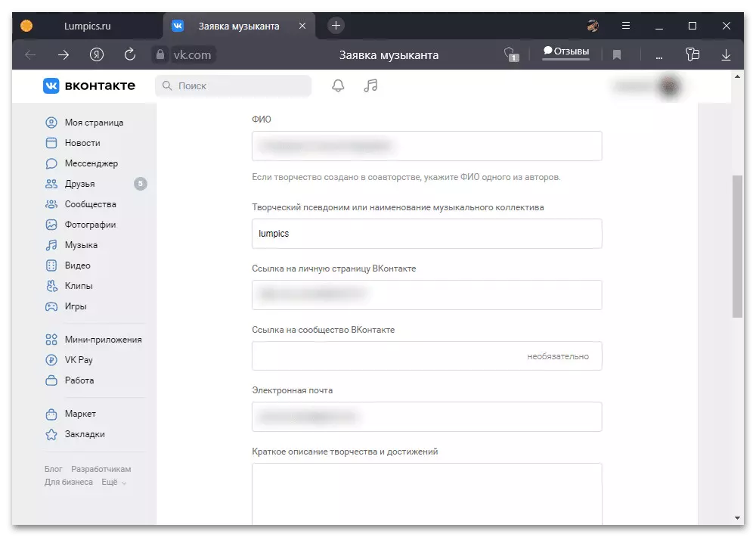Click the Клипы sidebar icon
This screenshot has height=537, width=756.
(51, 286)
